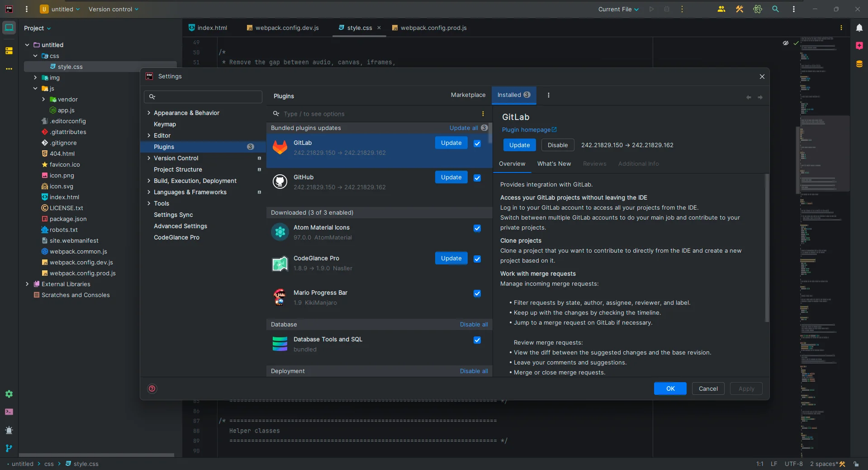Click Update button for CodeGlance Pro
The width and height of the screenshot is (868, 470).
[451, 258]
